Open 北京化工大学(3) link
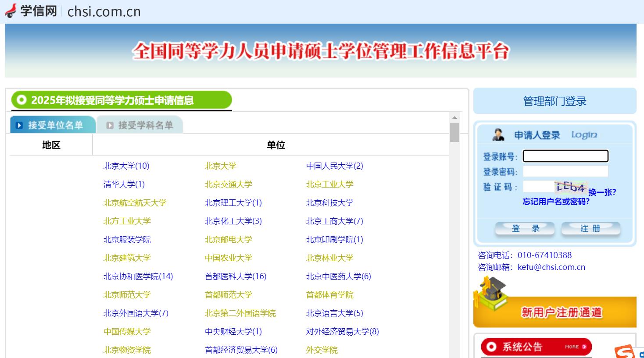 pyautogui.click(x=233, y=221)
